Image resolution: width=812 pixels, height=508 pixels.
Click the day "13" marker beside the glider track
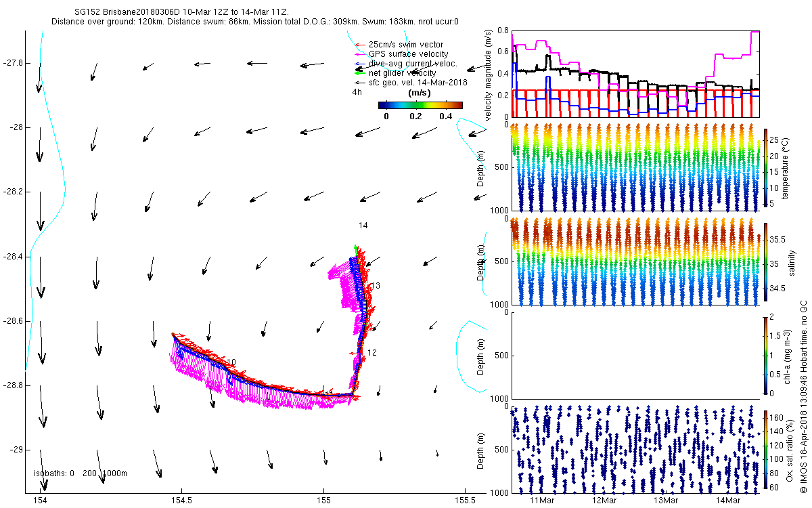point(376,286)
